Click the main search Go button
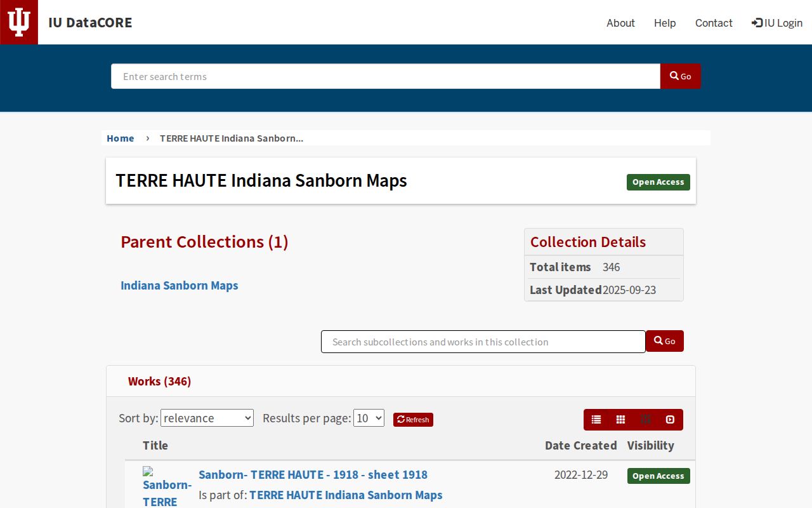Viewport: 812px width, 508px height. click(x=681, y=76)
